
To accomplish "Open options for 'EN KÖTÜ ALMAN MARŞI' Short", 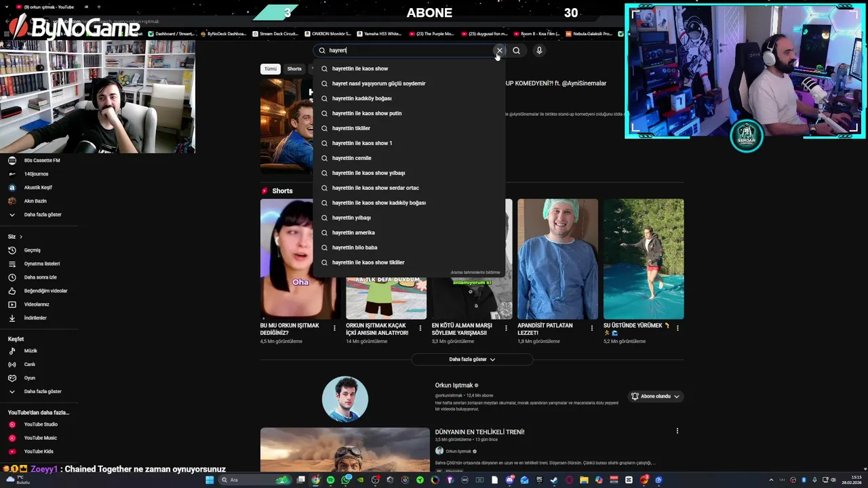I will pos(506,328).
